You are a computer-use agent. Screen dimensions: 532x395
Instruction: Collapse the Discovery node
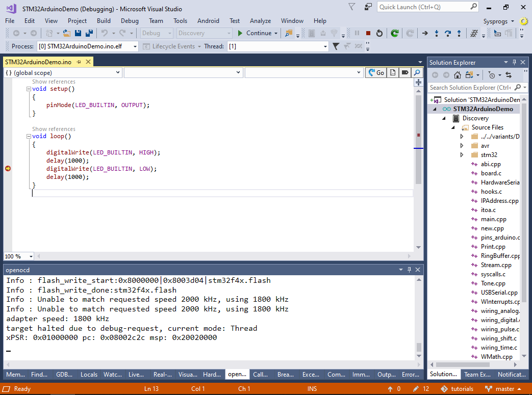coord(444,118)
